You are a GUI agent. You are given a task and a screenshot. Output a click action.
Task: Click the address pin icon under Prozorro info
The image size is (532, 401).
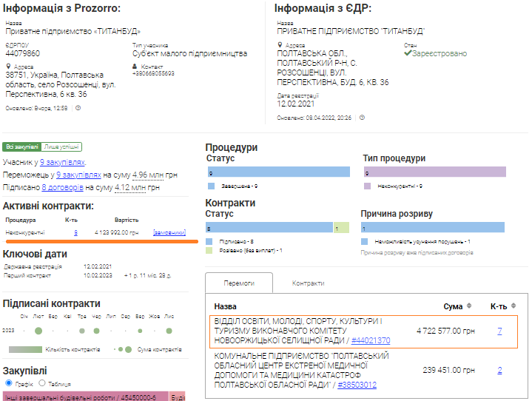[x=9, y=67]
